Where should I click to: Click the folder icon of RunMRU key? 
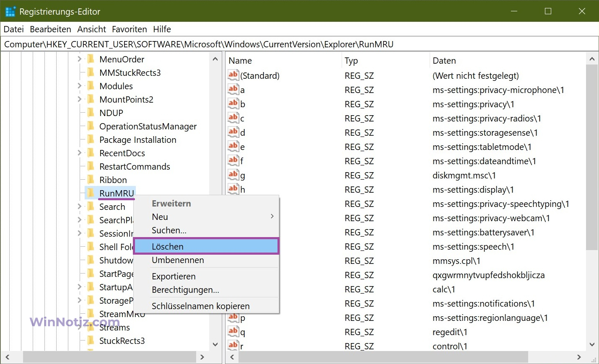coord(91,193)
